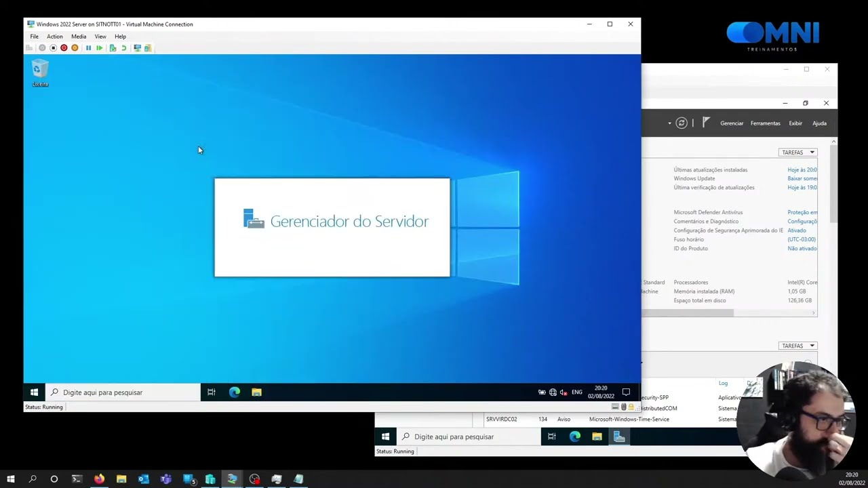Expand the lower TAREFAS dropdown
868x488 pixels.
pos(798,346)
